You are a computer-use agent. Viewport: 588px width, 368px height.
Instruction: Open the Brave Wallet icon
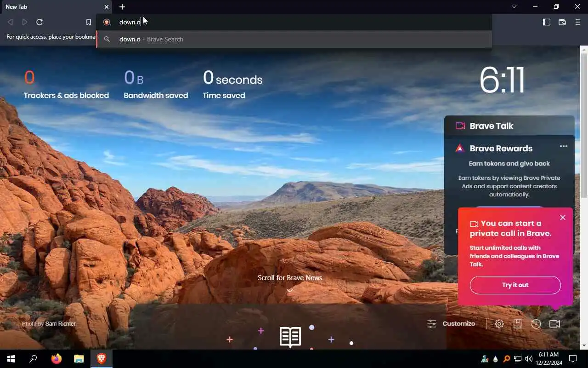(562, 22)
